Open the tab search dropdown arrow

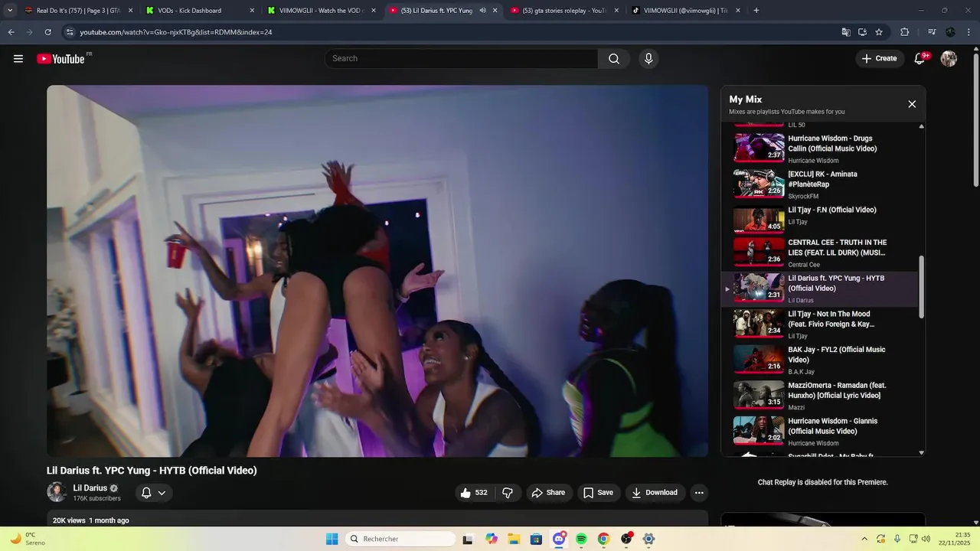coord(9,11)
